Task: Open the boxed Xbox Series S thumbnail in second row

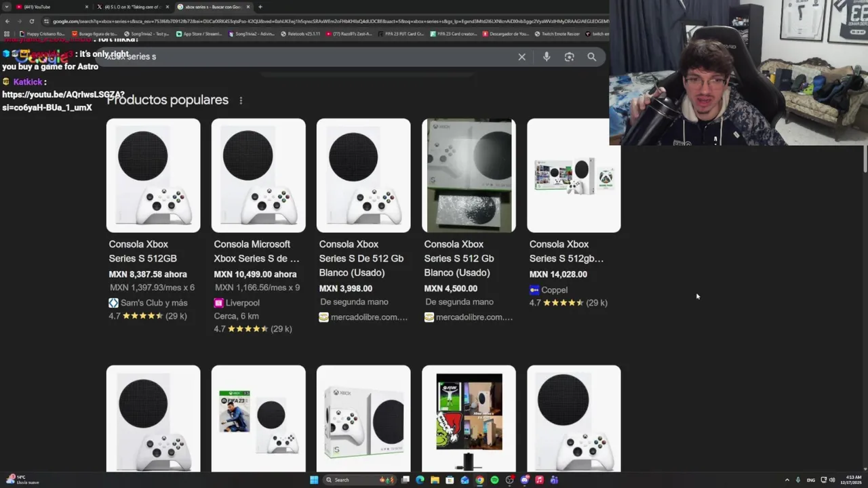Action: pyautogui.click(x=363, y=418)
